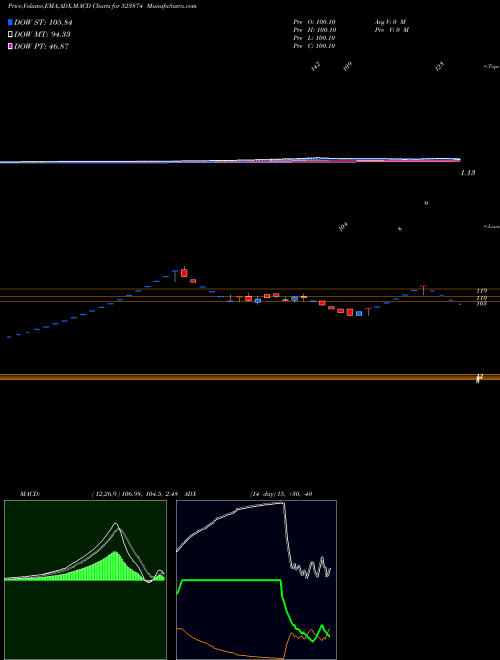This screenshot has width=500, height=660.
Task: Open the MACD histogram chart panel
Action: point(85,580)
